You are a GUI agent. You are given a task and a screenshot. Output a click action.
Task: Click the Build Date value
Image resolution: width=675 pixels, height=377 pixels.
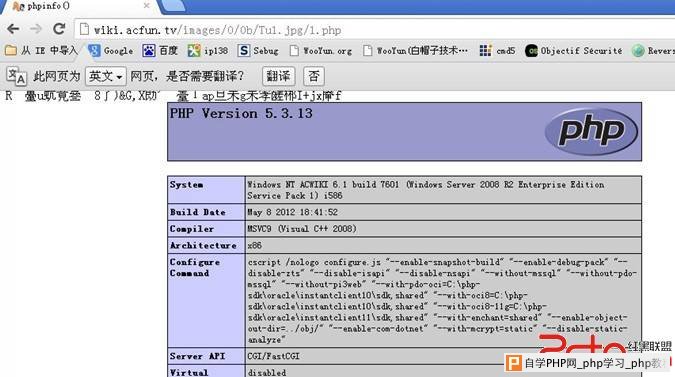293,212
